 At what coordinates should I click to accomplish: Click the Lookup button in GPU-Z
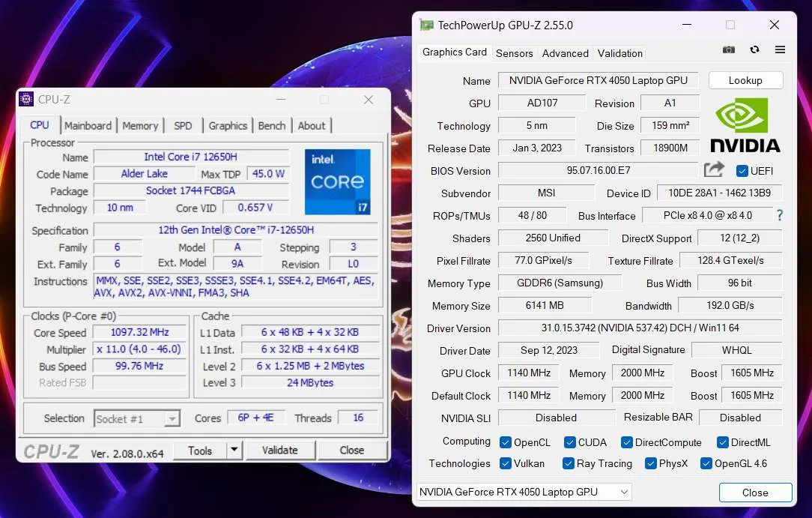point(745,80)
